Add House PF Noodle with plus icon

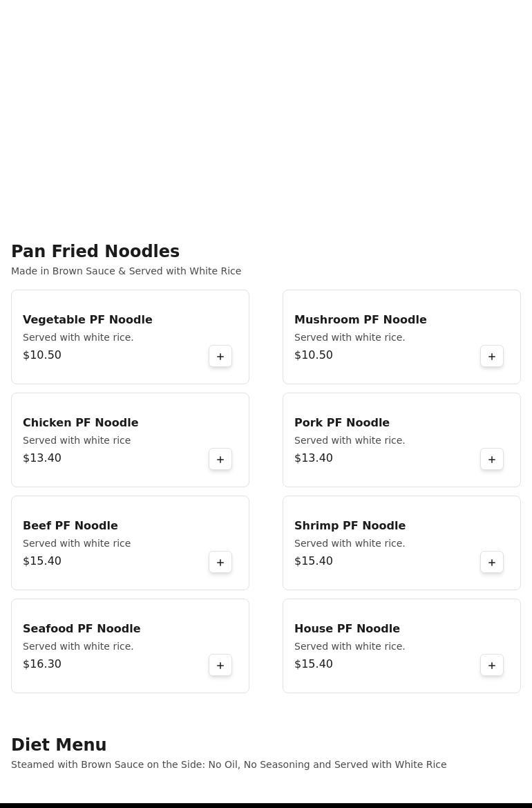(491, 665)
